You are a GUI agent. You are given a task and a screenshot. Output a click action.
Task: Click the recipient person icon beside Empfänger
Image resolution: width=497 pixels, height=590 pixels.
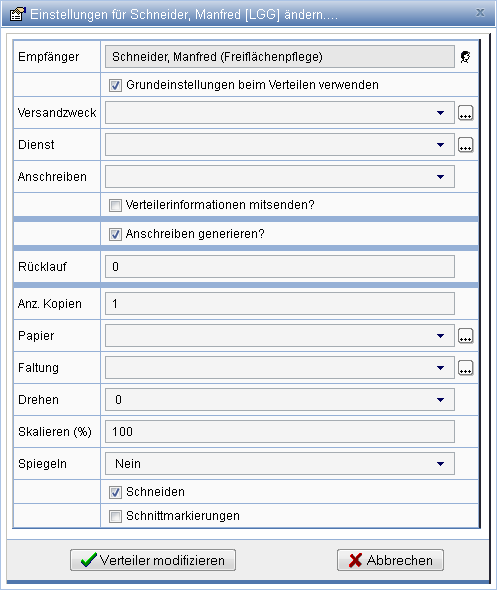pyautogui.click(x=465, y=57)
